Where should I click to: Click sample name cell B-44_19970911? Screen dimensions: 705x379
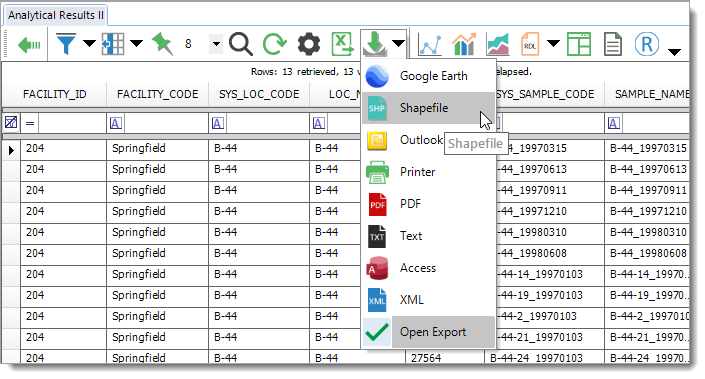(648, 191)
